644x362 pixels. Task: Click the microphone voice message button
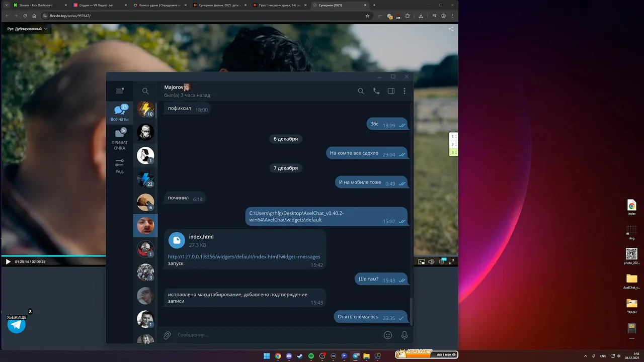click(405, 335)
